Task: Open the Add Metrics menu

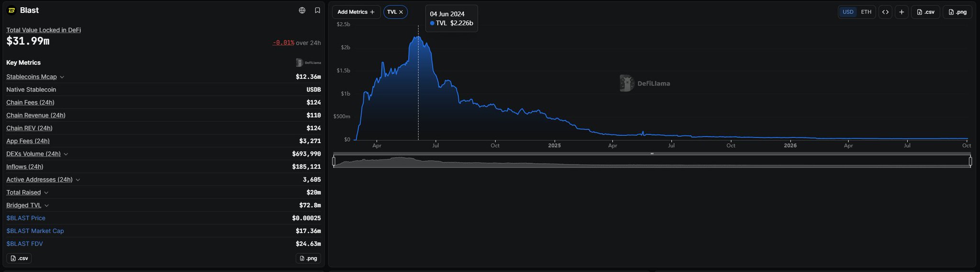Action: [x=356, y=12]
